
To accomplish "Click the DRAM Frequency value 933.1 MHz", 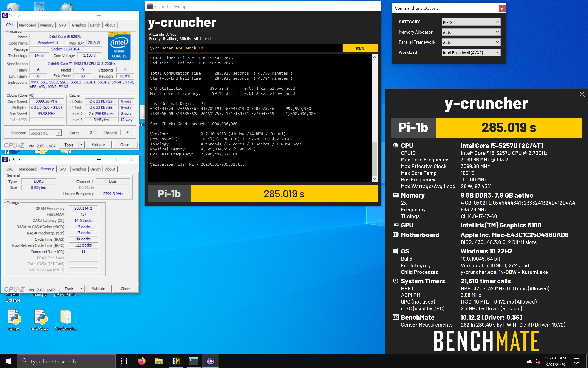I will (x=83, y=208).
